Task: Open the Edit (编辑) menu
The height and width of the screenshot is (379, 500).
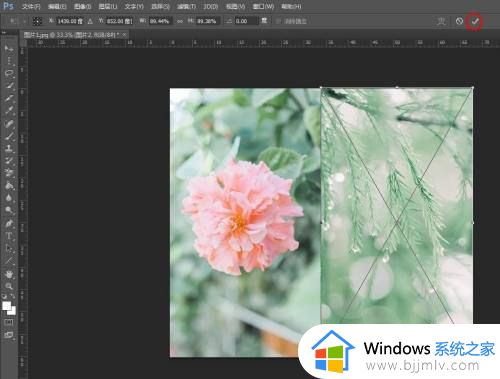Action: (x=57, y=6)
